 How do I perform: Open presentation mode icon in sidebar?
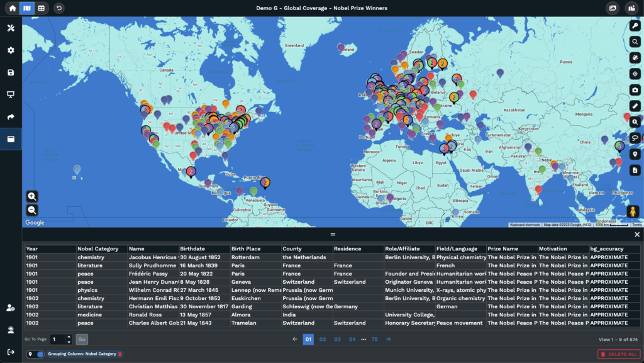click(x=11, y=95)
